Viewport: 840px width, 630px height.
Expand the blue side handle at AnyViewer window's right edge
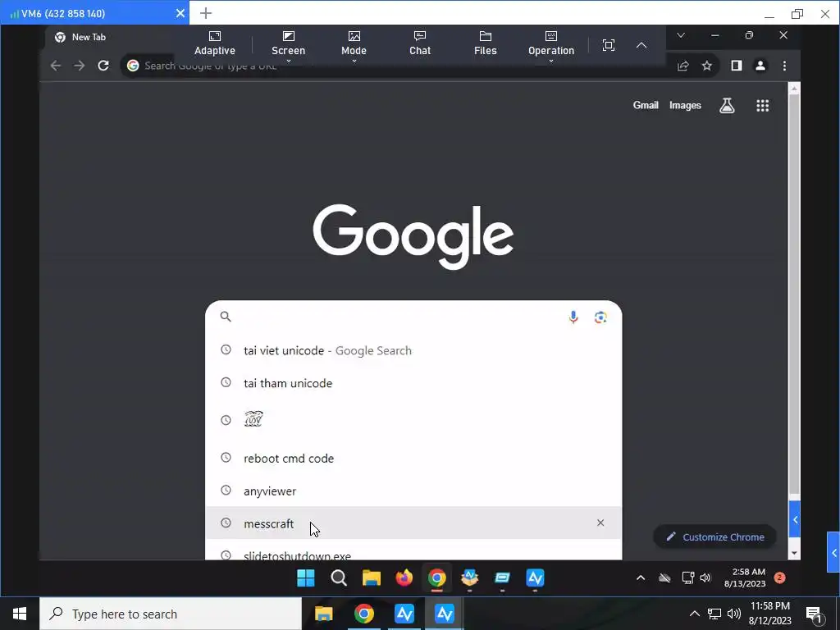click(x=833, y=552)
